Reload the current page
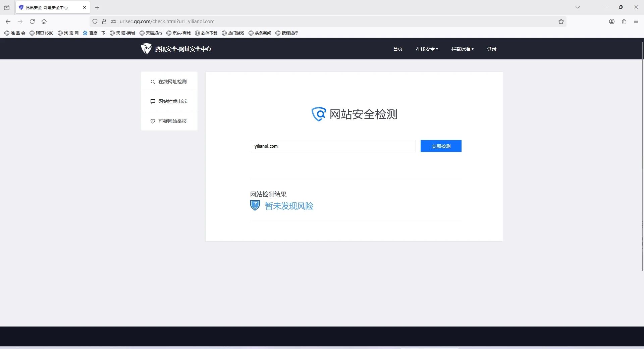Image resolution: width=644 pixels, height=349 pixels. point(32,21)
